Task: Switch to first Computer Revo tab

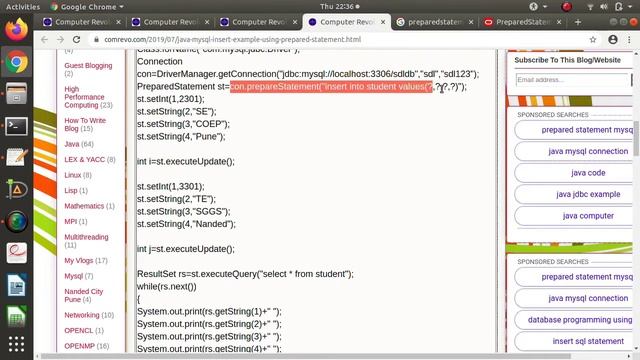Action: (82, 22)
